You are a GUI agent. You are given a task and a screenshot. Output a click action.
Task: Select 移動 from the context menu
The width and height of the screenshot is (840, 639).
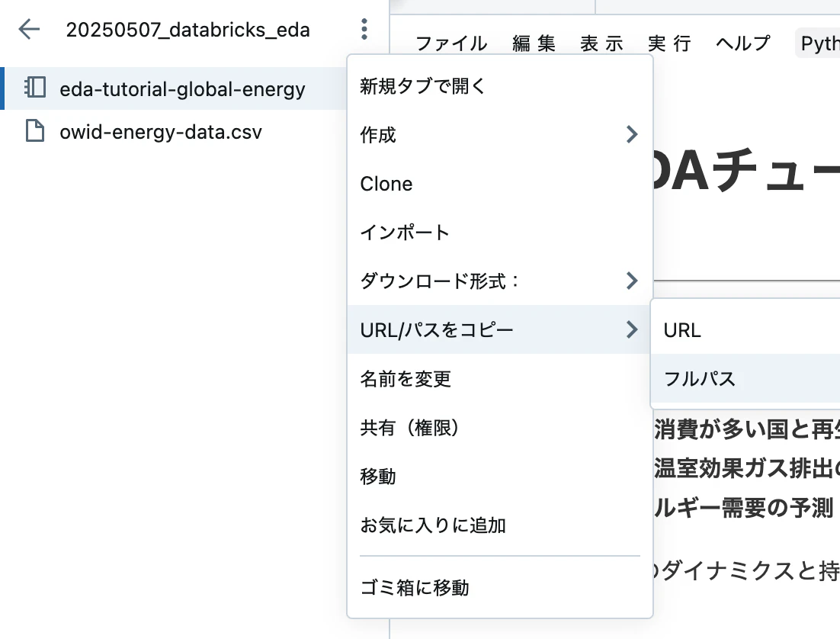[x=499, y=476]
